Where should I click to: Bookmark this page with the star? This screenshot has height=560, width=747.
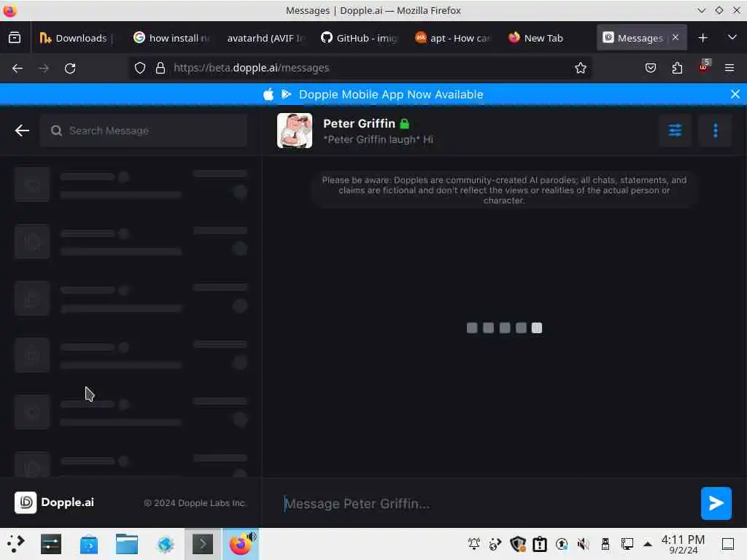pos(580,68)
